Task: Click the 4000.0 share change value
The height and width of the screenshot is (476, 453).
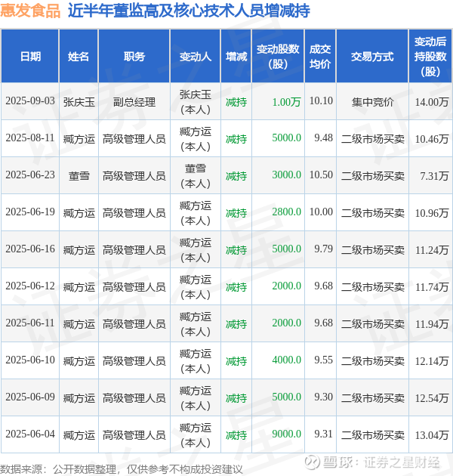Action: tap(286, 360)
